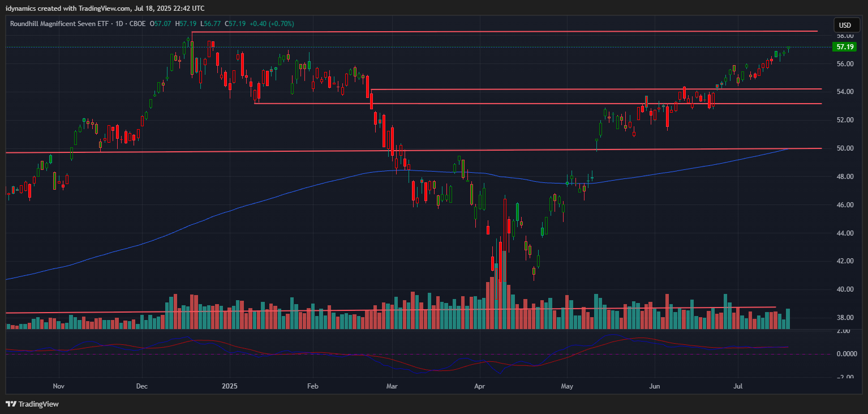Click the close value C57.19 in header

(x=234, y=24)
